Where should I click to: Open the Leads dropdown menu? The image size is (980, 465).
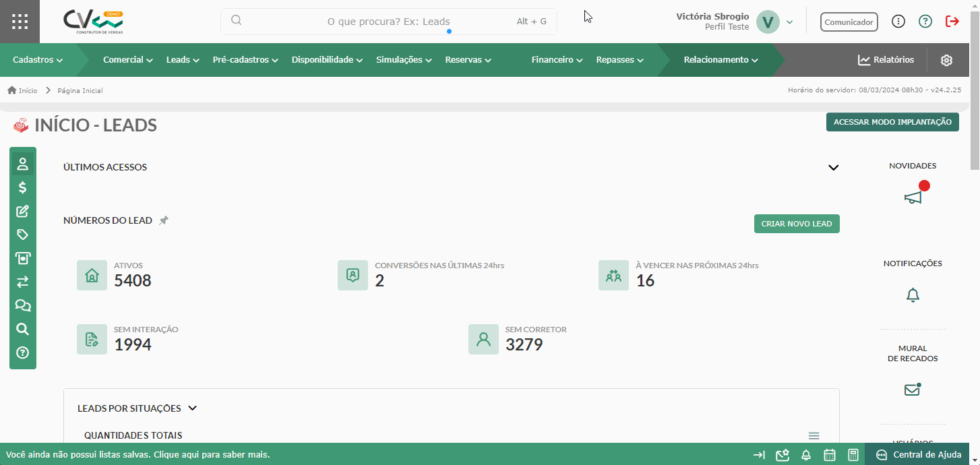pos(183,60)
